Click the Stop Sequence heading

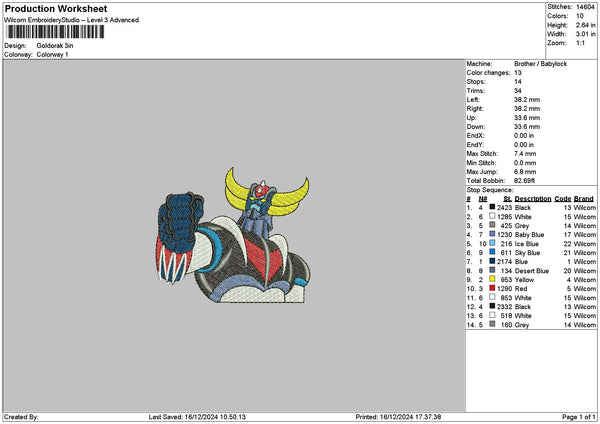click(490, 190)
